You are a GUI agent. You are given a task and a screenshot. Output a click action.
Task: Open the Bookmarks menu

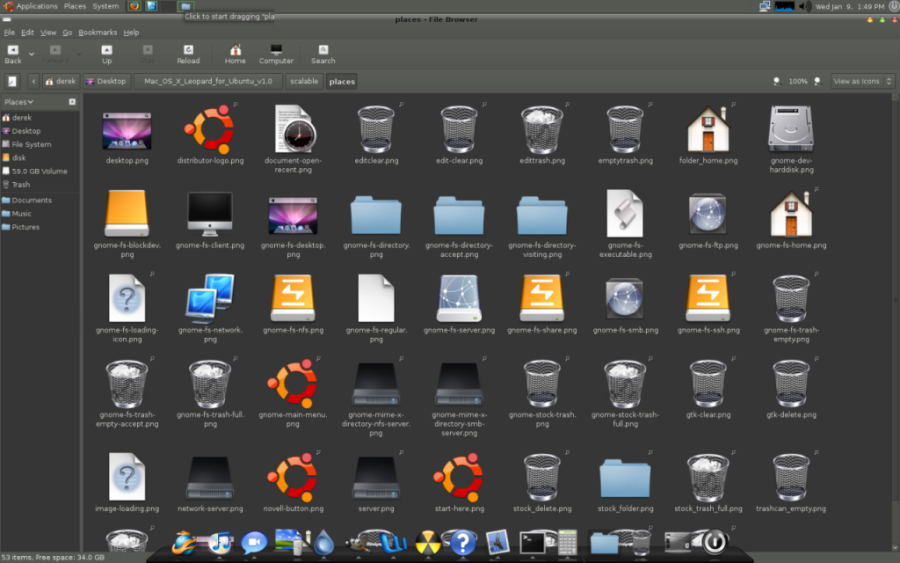[98, 33]
